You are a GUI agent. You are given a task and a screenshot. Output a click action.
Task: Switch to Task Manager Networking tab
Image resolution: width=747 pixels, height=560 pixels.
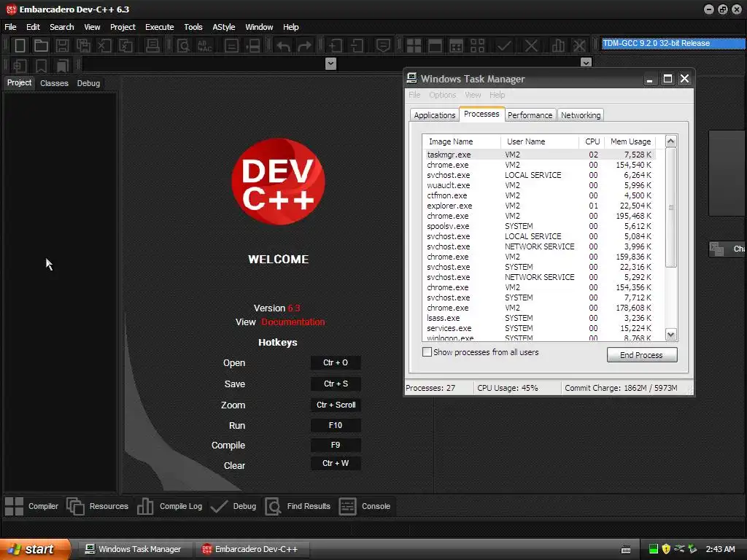tap(581, 115)
